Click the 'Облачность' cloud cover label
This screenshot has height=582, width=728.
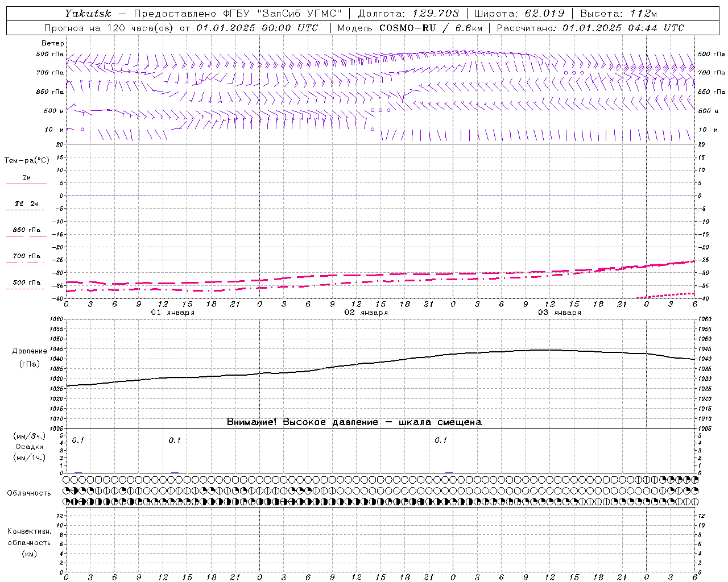(29, 493)
